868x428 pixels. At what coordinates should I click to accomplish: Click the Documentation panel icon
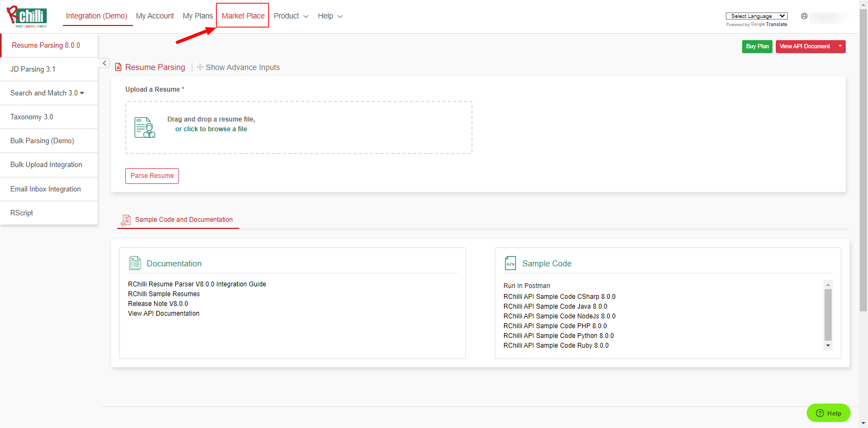pyautogui.click(x=135, y=263)
